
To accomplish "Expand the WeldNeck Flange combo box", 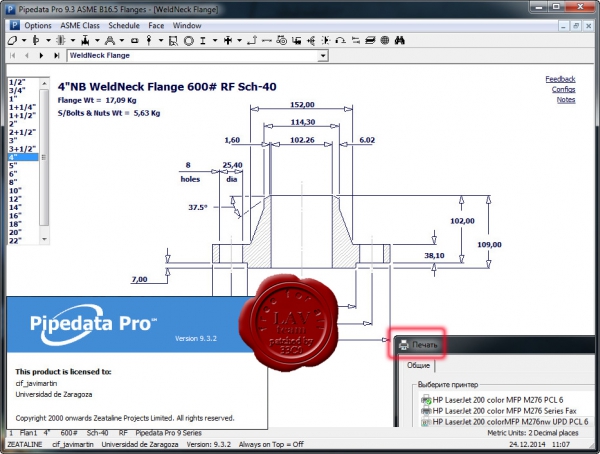I will click(x=323, y=56).
